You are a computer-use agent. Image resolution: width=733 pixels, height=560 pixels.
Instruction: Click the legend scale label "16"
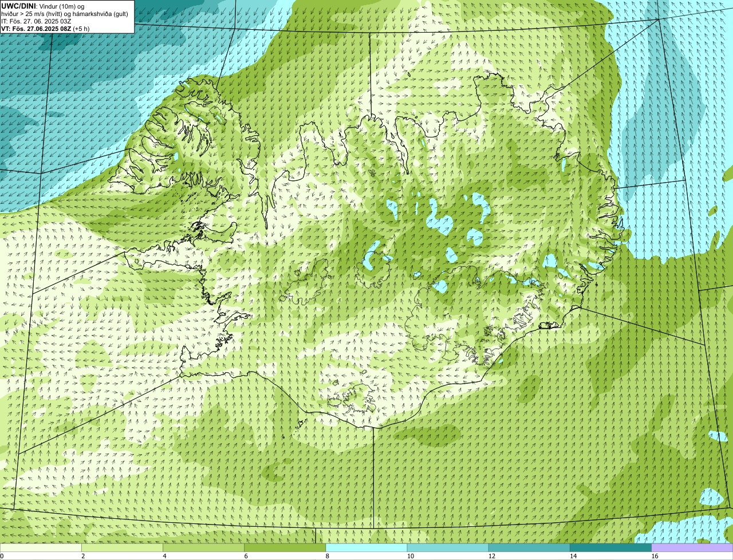point(655,556)
